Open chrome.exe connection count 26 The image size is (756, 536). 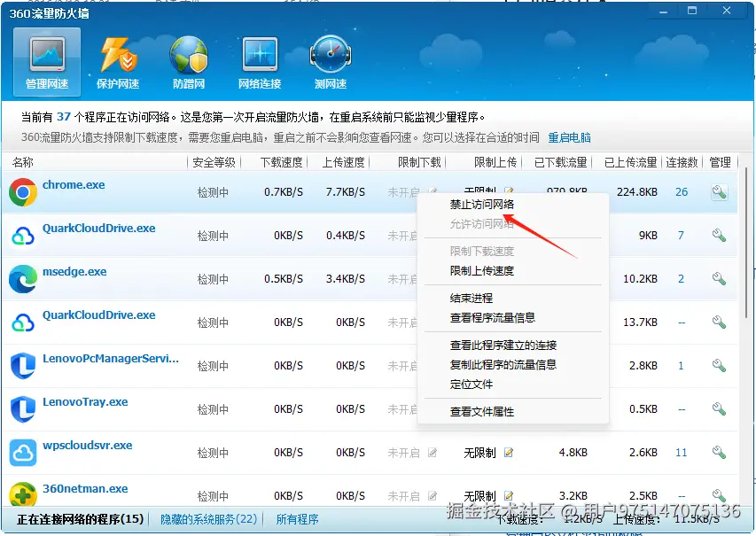point(682,192)
